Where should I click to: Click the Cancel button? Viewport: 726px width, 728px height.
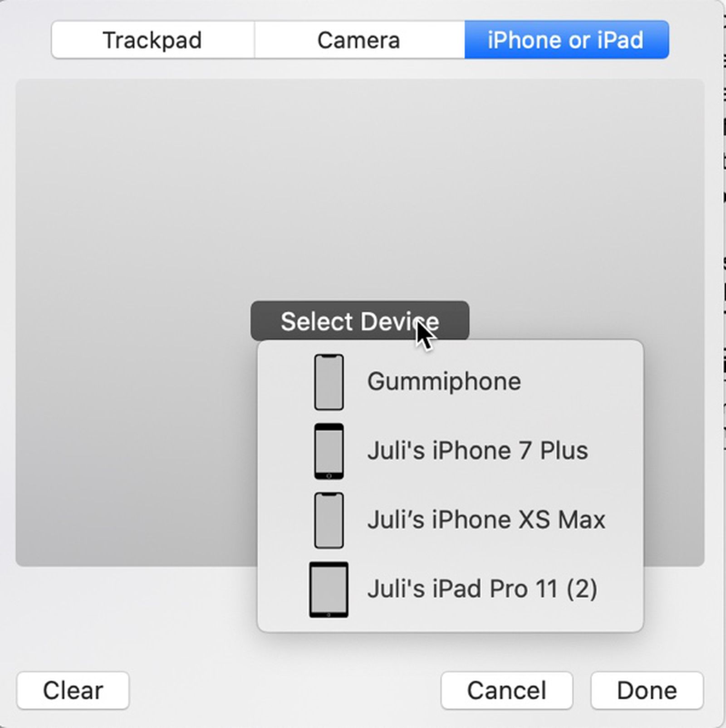pos(506,690)
